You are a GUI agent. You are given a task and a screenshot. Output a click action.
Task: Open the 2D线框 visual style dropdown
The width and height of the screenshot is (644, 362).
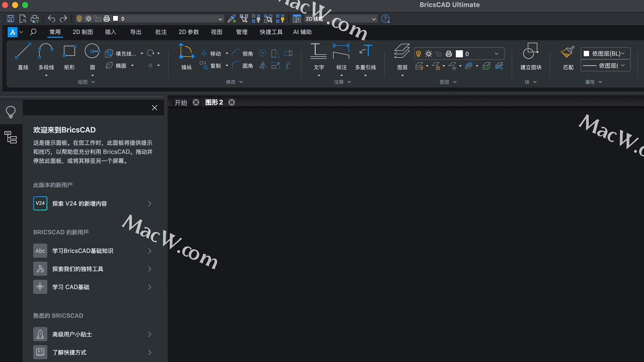point(373,19)
